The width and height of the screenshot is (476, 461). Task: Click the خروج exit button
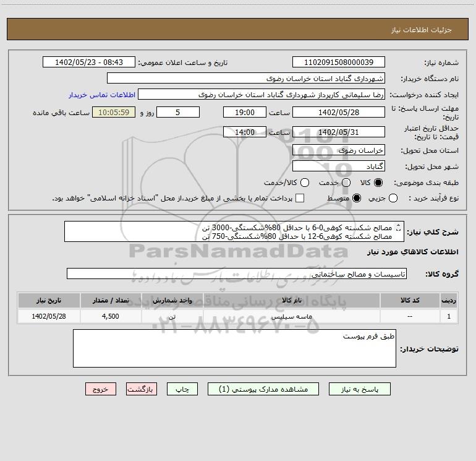(x=101, y=389)
